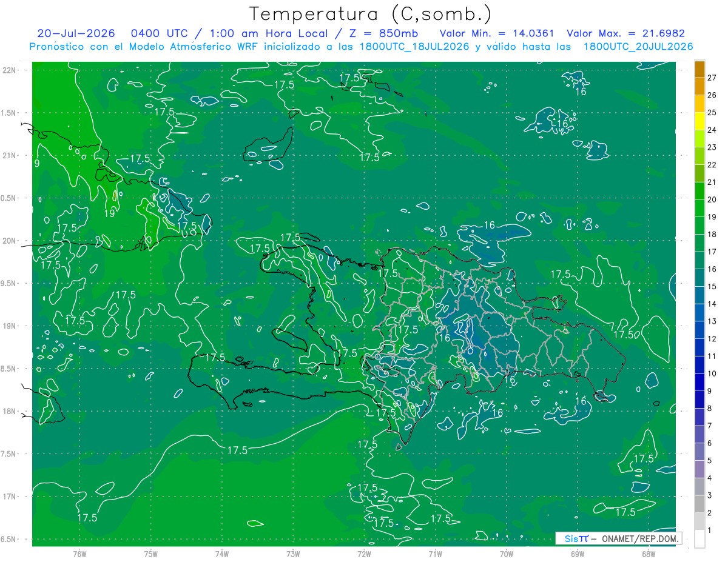Click the '18N' latitude axis label
The height and width of the screenshot is (562, 728).
(x=10, y=412)
